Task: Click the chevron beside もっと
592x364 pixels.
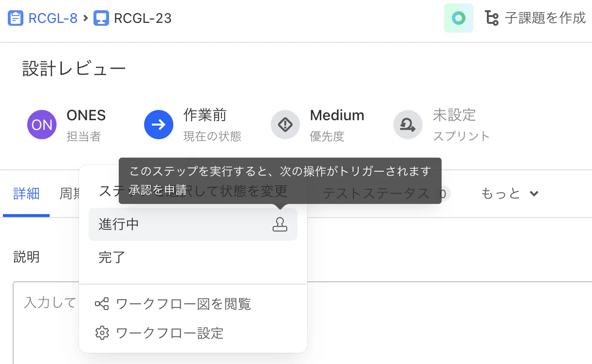Action: tap(534, 194)
